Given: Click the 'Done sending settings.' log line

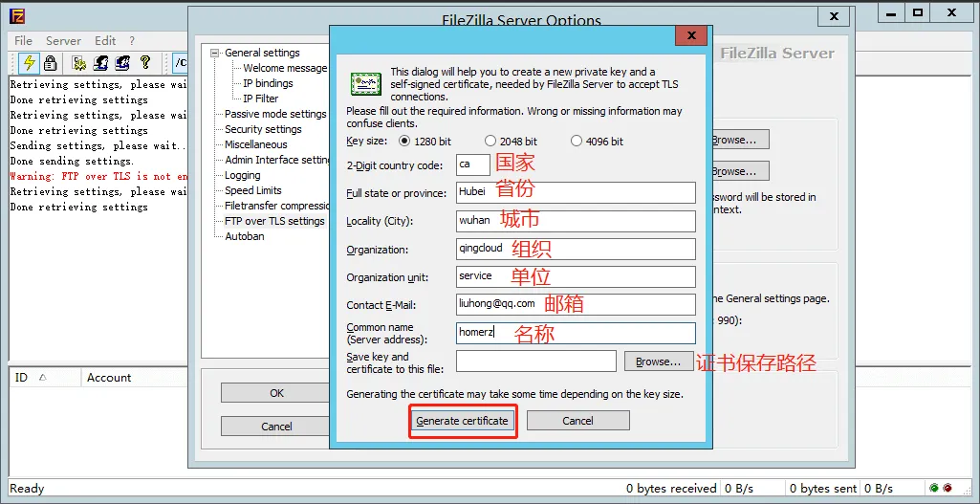Looking at the screenshot, I should pos(72,161).
